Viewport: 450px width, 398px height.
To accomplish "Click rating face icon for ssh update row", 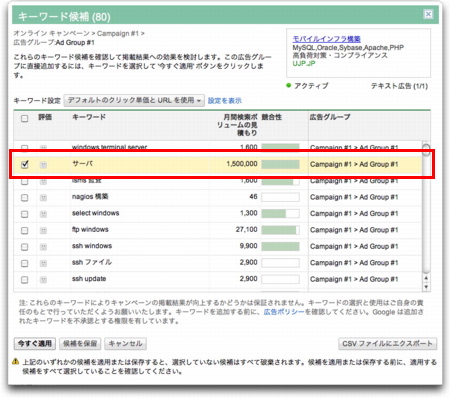I will point(43,280).
